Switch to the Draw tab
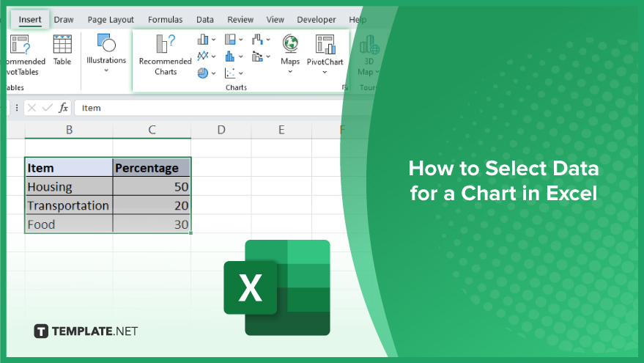 tap(64, 19)
